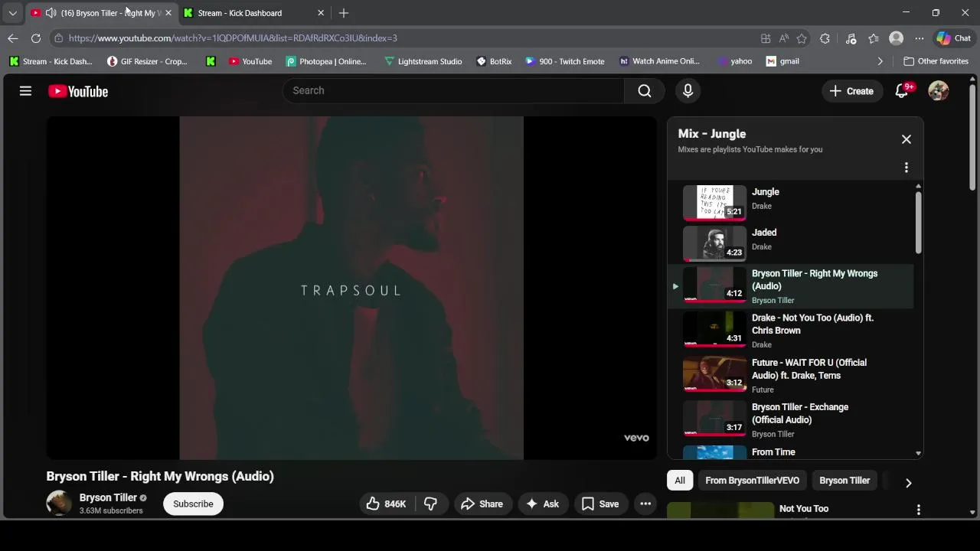This screenshot has height=551, width=980.
Task: Click the Subscribe button
Action: [x=193, y=504]
